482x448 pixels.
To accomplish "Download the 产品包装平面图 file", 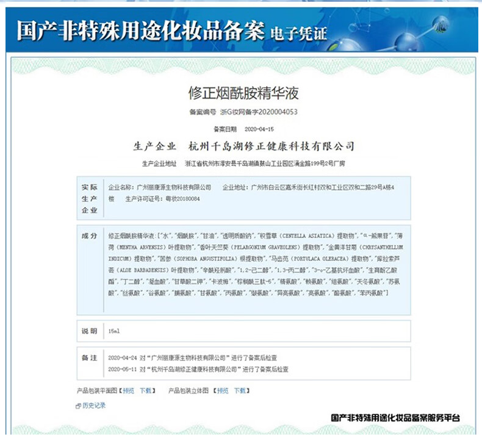I will pyautogui.click(x=146, y=391).
